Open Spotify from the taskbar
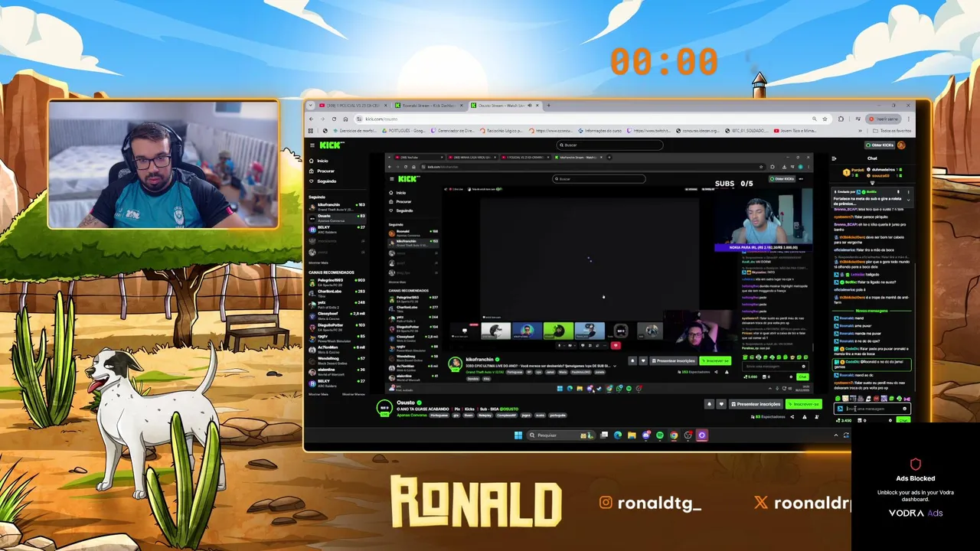 click(660, 435)
